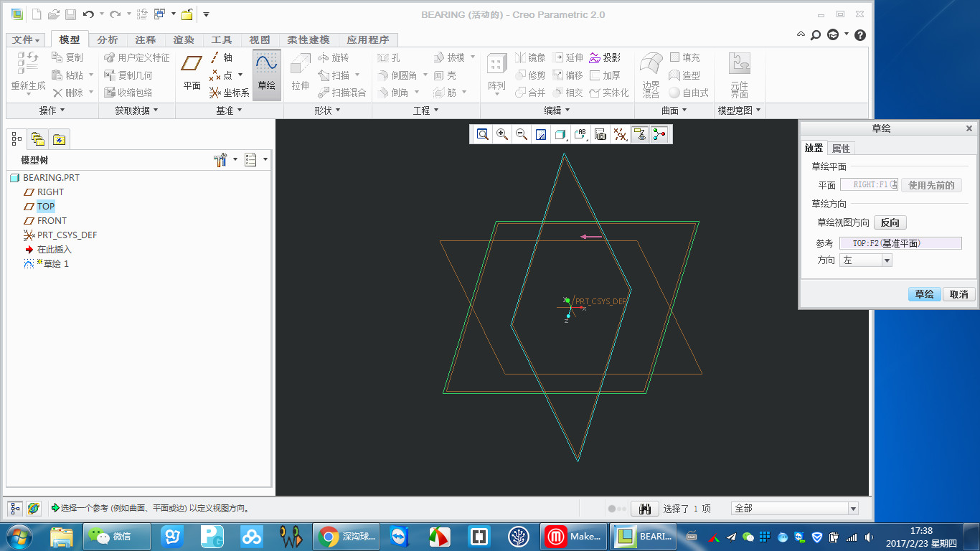This screenshot has width=980, height=551.
Task: Select the 坐标系 (coordinate system) tool
Action: (229, 93)
